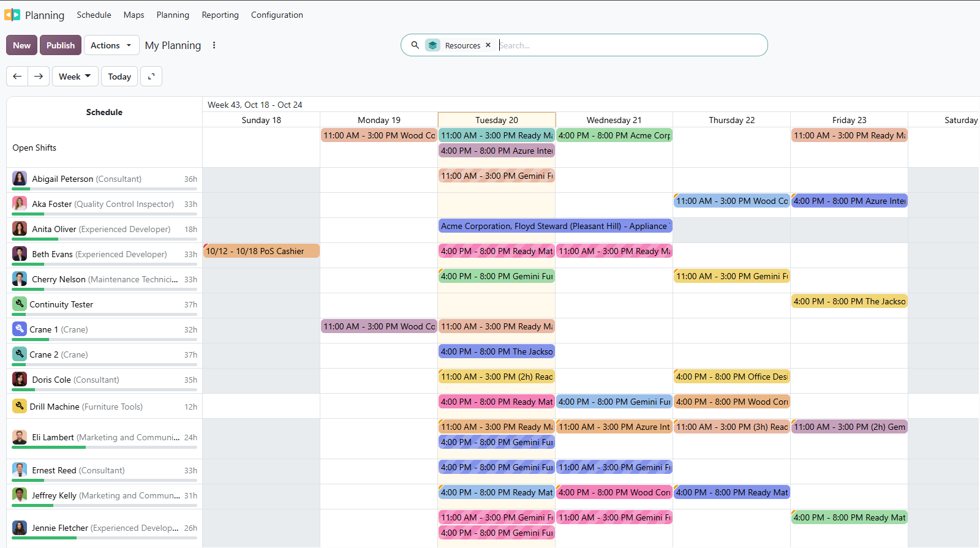
Task: Open the Maps menu
Action: click(x=134, y=15)
